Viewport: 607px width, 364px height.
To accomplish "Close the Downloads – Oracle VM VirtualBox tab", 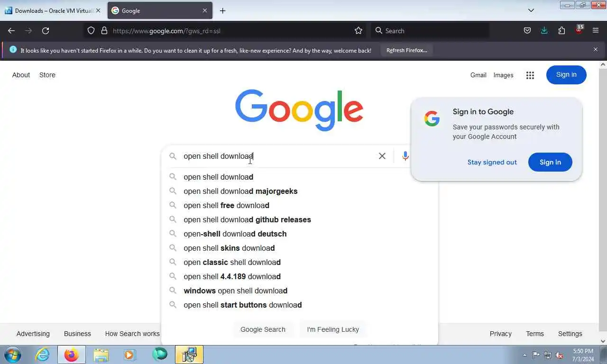I will (x=98, y=10).
